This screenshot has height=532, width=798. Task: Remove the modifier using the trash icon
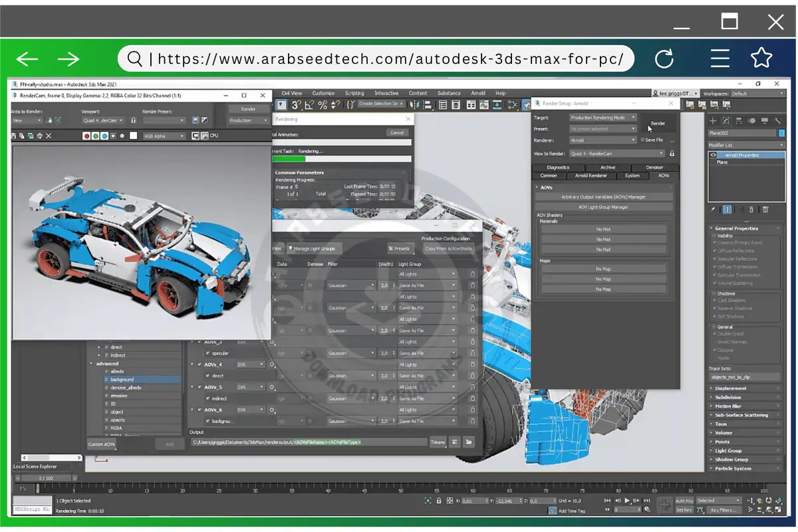pyautogui.click(x=751, y=209)
